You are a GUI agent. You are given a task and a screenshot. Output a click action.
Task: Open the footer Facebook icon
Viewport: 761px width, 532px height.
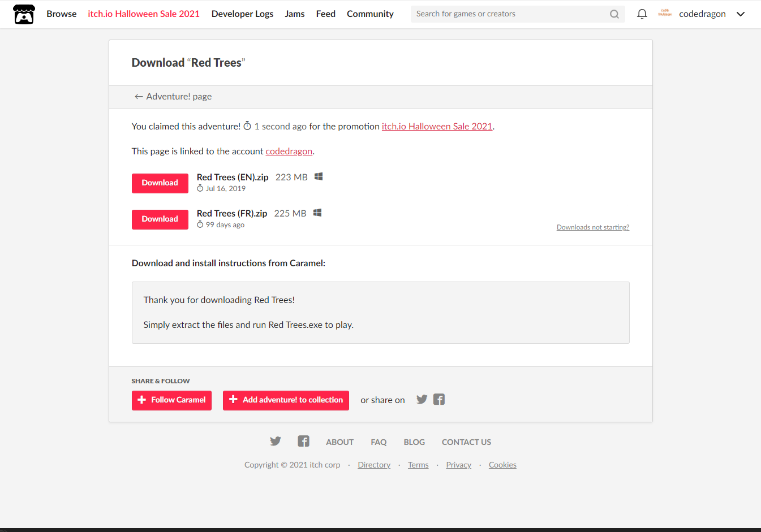coord(303,441)
